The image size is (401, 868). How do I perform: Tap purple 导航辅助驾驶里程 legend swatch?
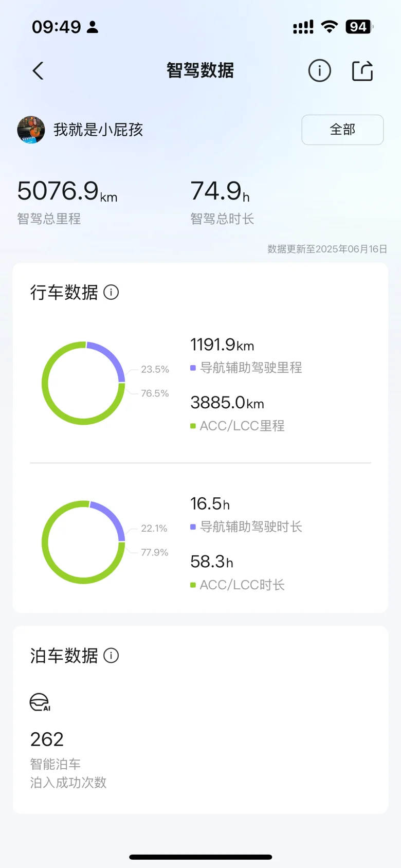pyautogui.click(x=193, y=368)
